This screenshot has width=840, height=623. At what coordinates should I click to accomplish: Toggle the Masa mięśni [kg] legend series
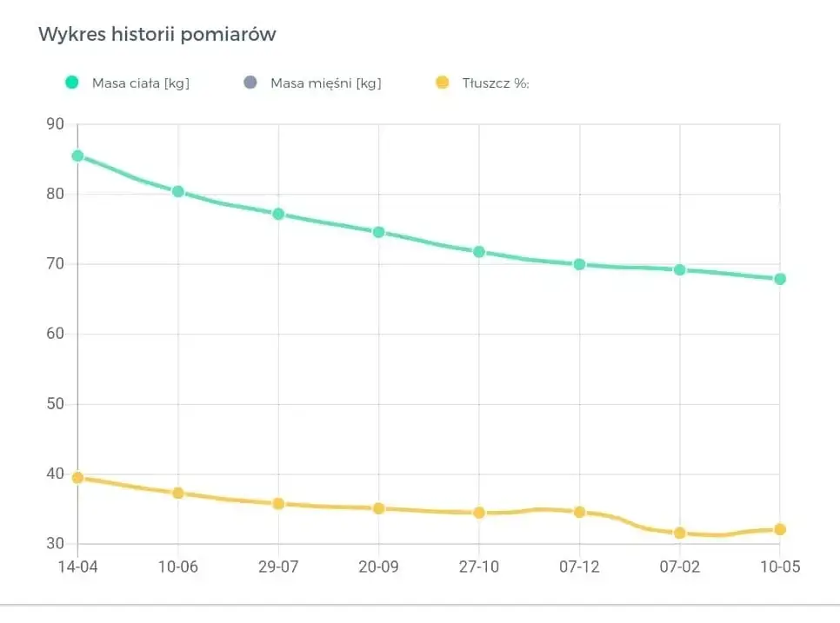[325, 83]
